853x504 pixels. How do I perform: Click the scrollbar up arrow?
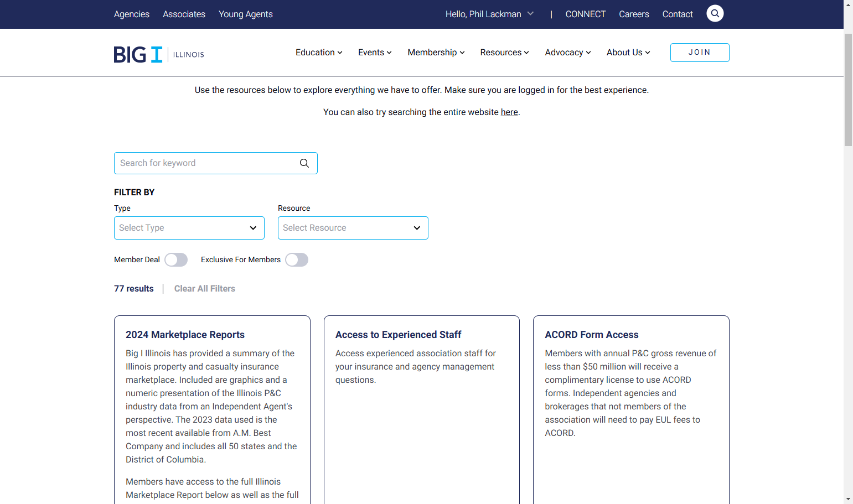(x=848, y=4)
